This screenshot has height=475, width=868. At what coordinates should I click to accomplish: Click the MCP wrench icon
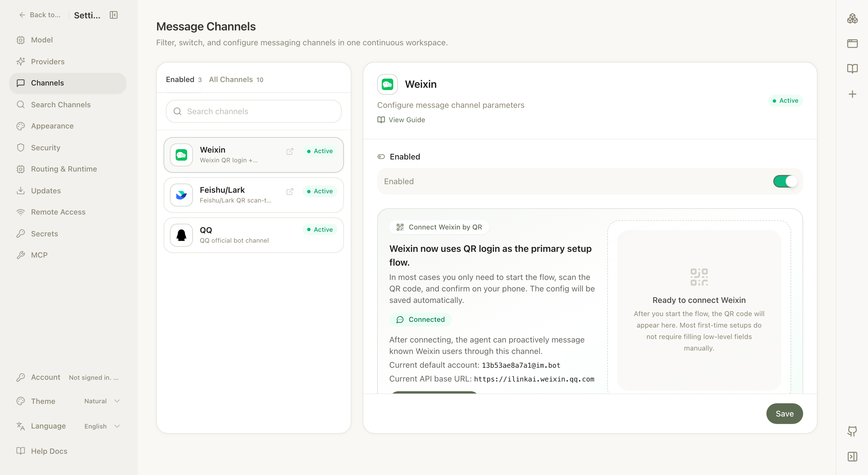[21, 255]
